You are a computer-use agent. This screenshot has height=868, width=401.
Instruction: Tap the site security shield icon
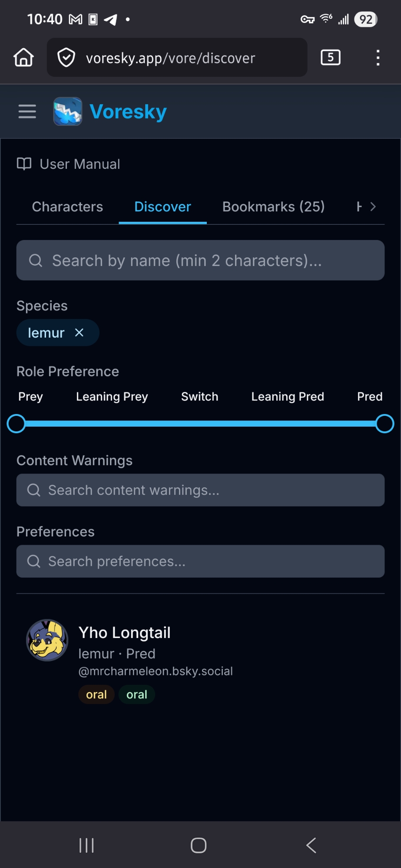coord(66,58)
